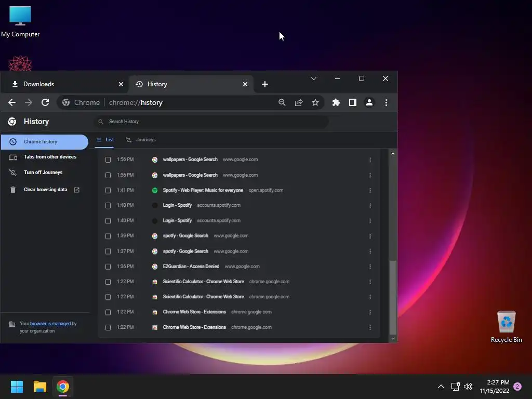Switch to the Downloads tab

(64, 84)
